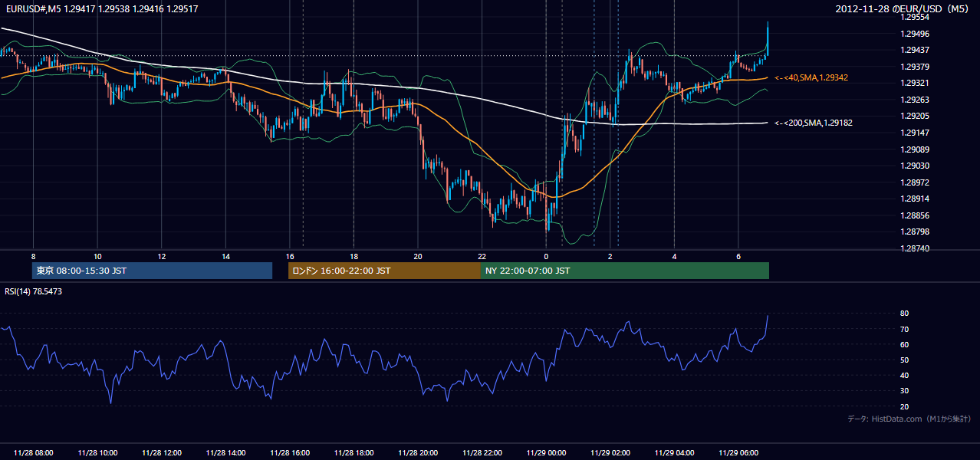
Task: Click price axis value 1.29321
Action: click(915, 83)
